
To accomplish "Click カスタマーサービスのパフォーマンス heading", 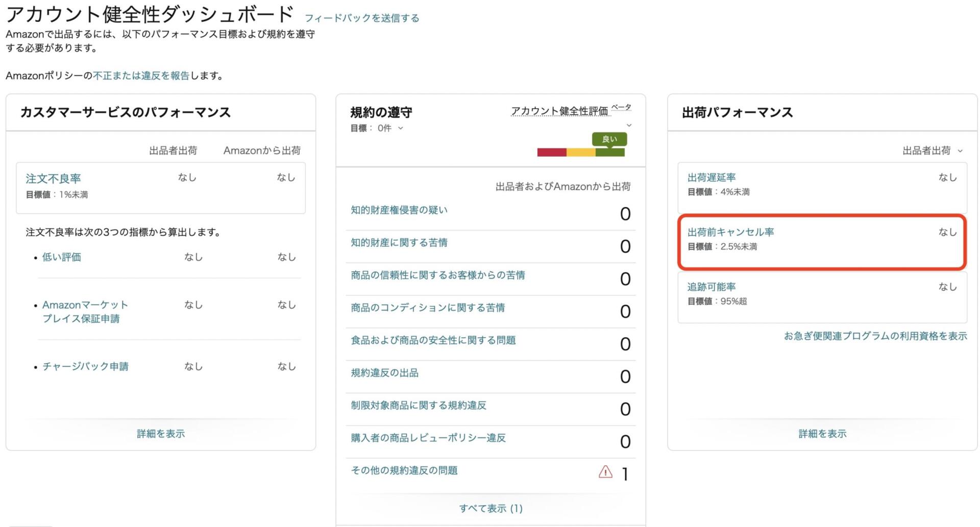I will [x=125, y=112].
